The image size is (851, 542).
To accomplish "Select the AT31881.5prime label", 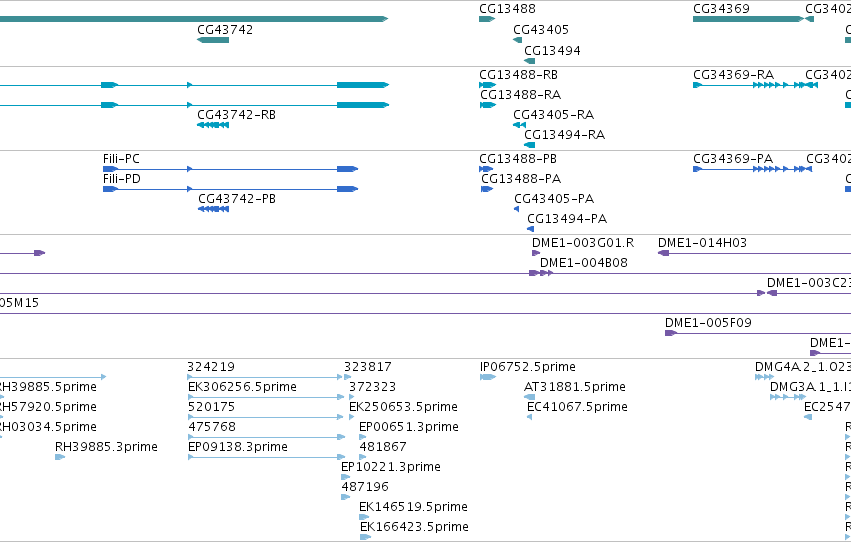I will (574, 387).
